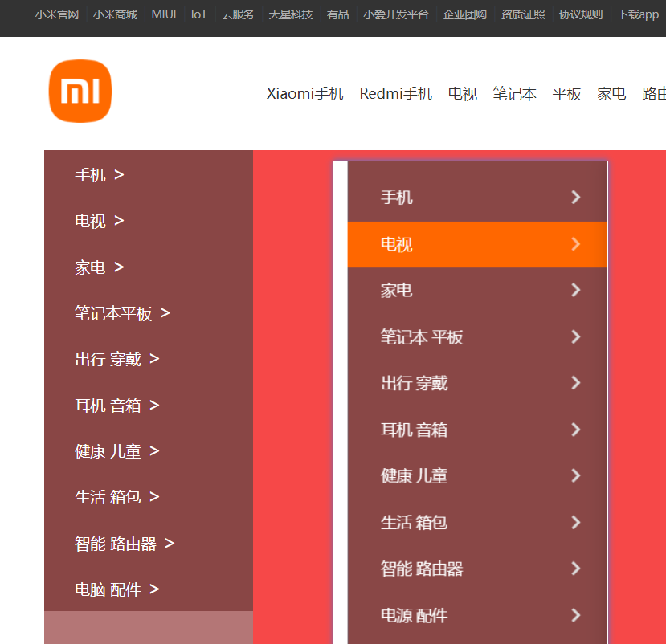
Task: Click 生活 箱包 row in right panel
Action: [x=477, y=522]
